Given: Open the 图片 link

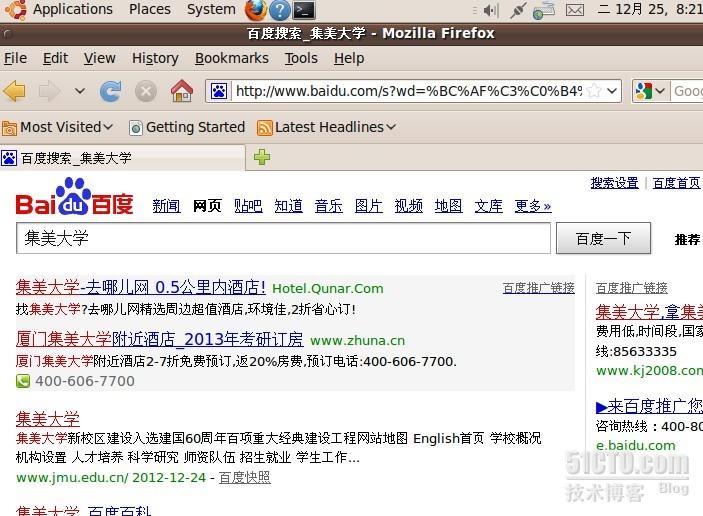Looking at the screenshot, I should [x=369, y=206].
